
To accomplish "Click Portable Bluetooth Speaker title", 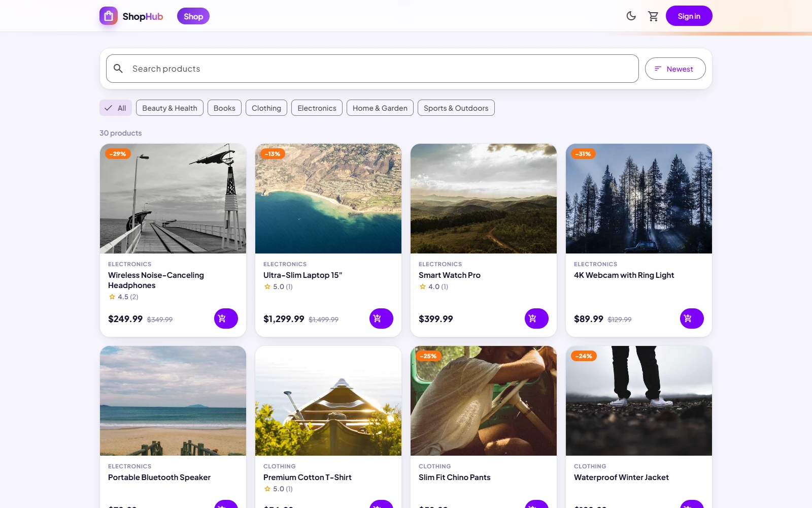I will click(x=159, y=478).
